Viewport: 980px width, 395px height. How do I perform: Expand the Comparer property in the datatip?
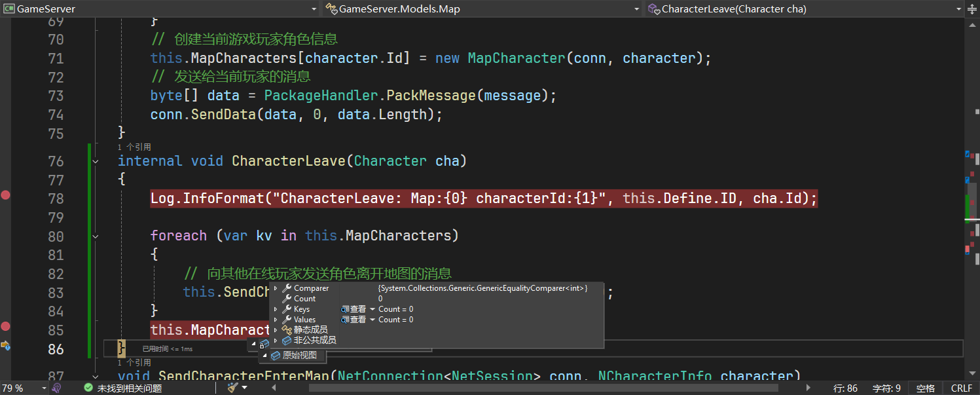[x=276, y=288]
